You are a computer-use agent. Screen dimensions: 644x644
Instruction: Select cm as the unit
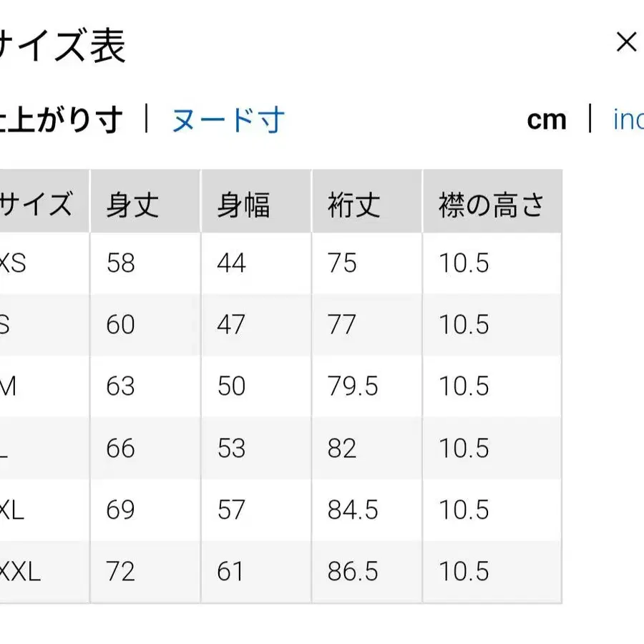(x=547, y=121)
